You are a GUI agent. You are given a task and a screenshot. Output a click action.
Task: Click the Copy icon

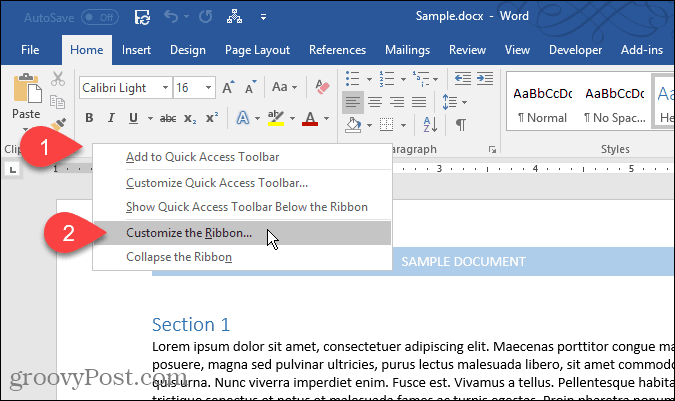58,102
